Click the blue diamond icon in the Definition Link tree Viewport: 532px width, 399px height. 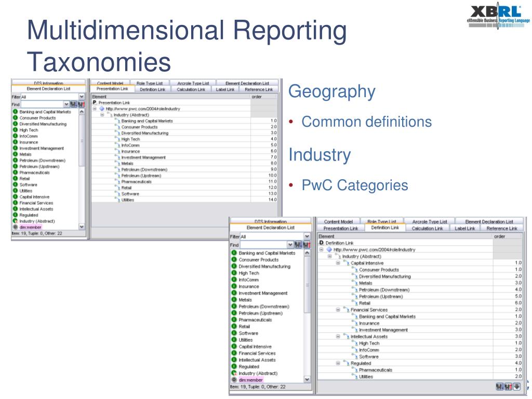click(329, 250)
